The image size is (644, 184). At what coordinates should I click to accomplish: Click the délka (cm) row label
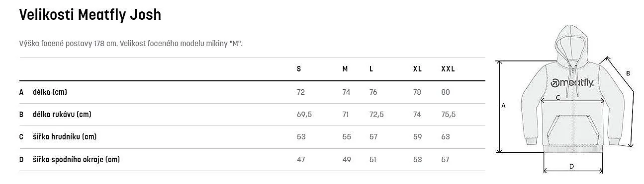50,92
